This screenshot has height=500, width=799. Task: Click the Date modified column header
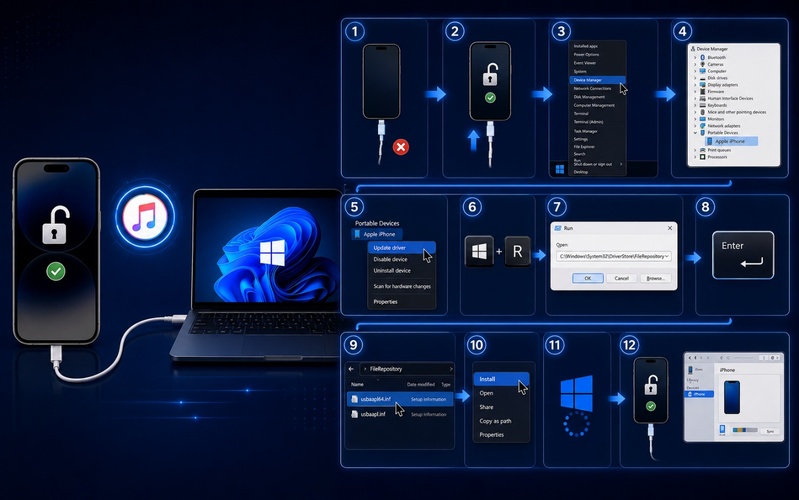click(x=420, y=384)
